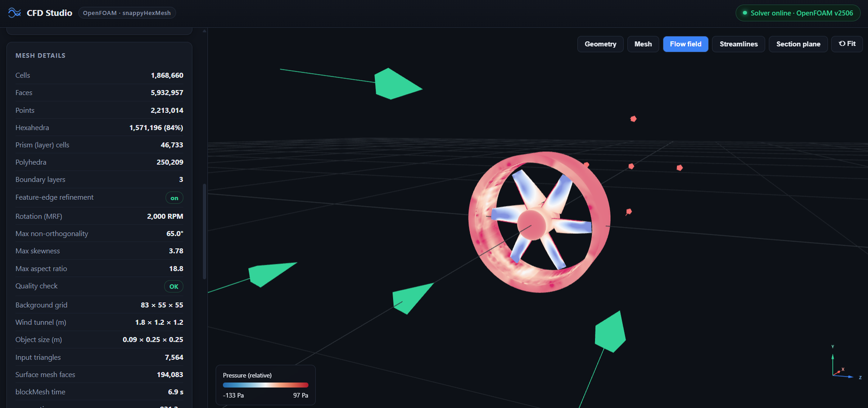The width and height of the screenshot is (868, 408).
Task: Click the left panel vertical scrollbar thumb
Action: [205, 232]
